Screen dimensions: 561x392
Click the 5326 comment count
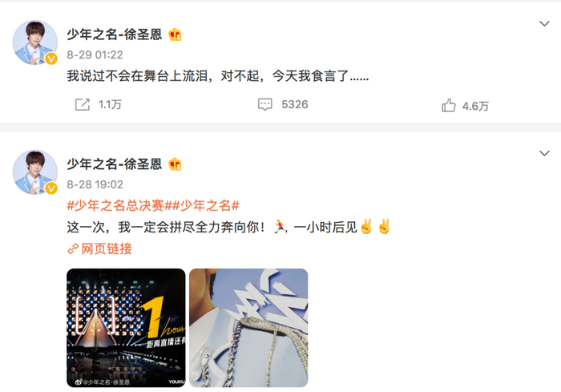click(294, 104)
